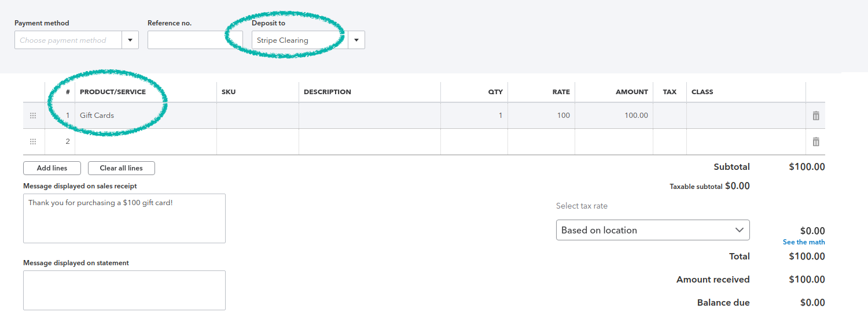Focus the Reference no. input field
This screenshot has width=868, height=323.
pos(195,40)
